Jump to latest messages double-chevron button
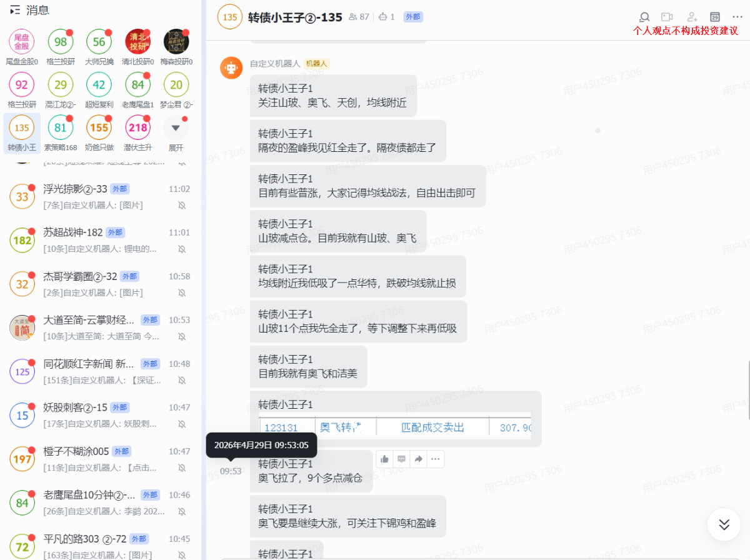This screenshot has height=560, width=750. pos(724,524)
